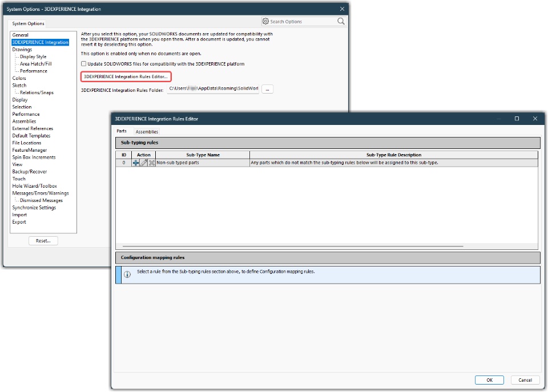Click the search magnifier icon in System Options

(x=341, y=21)
